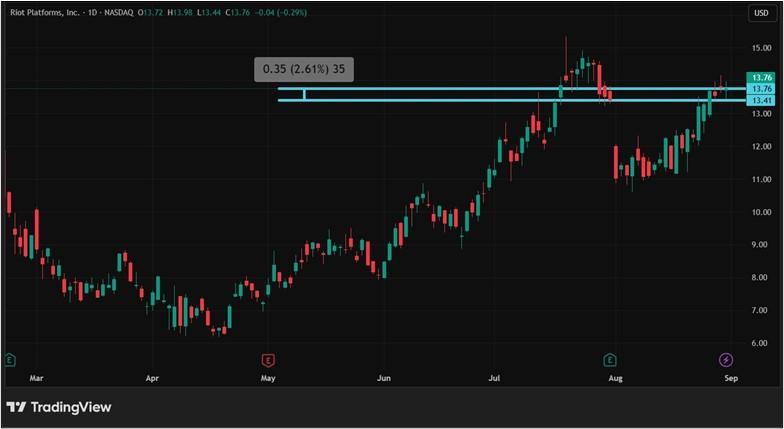Select the price measurement tooltip 0.35 (2.61%)
Image resolution: width=784 pixels, height=429 pixels.
point(304,69)
